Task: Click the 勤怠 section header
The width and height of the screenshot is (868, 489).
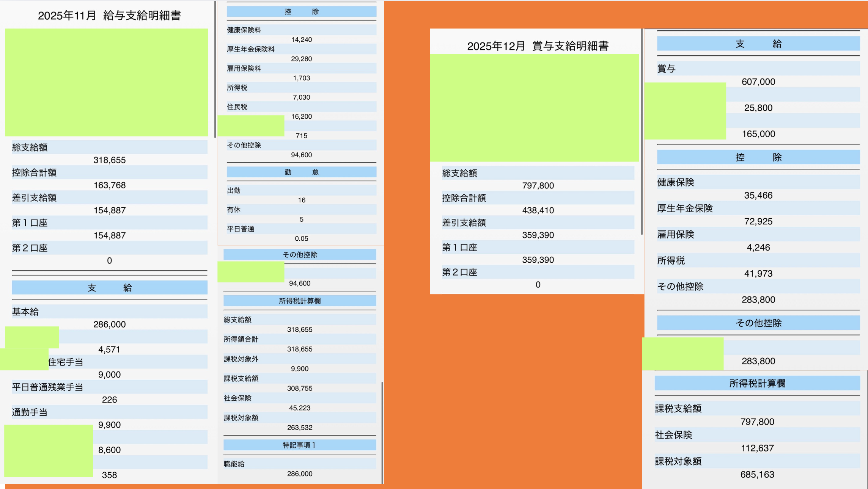Action: [301, 172]
